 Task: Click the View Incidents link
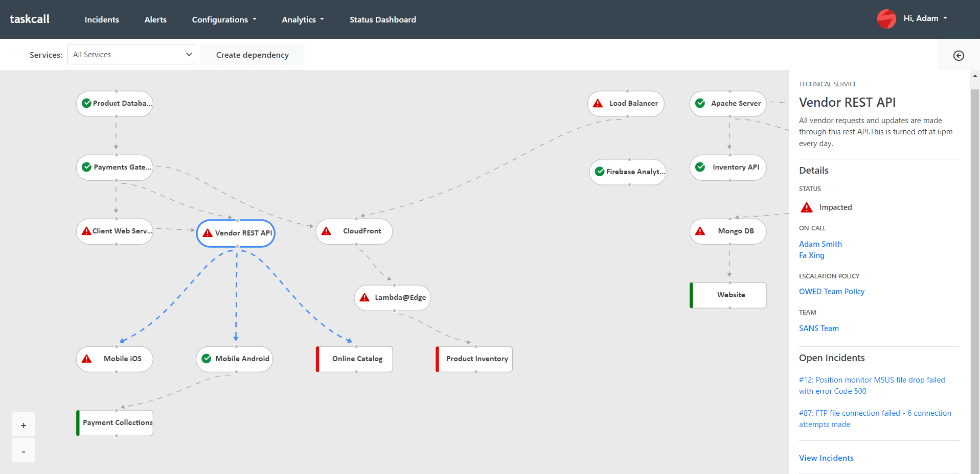pos(826,458)
